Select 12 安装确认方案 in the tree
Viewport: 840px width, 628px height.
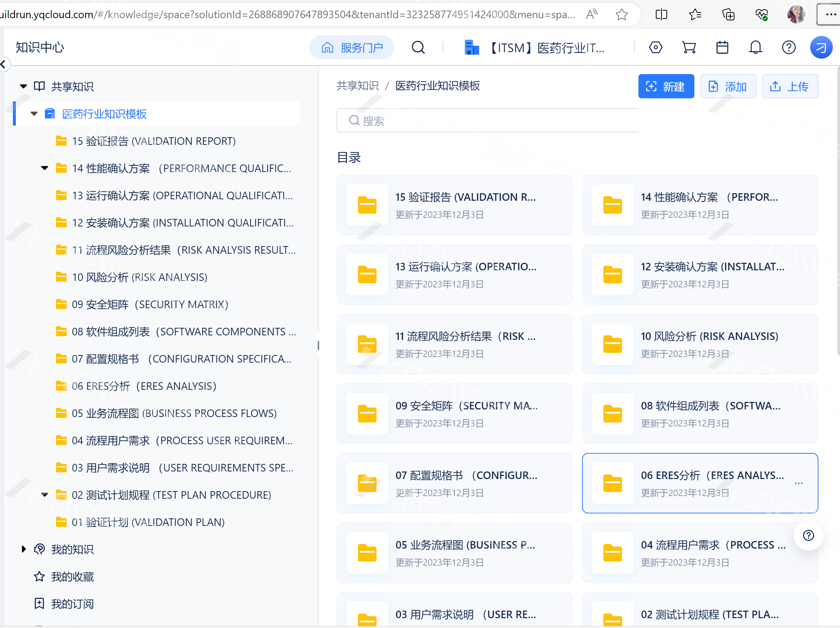[x=183, y=223]
